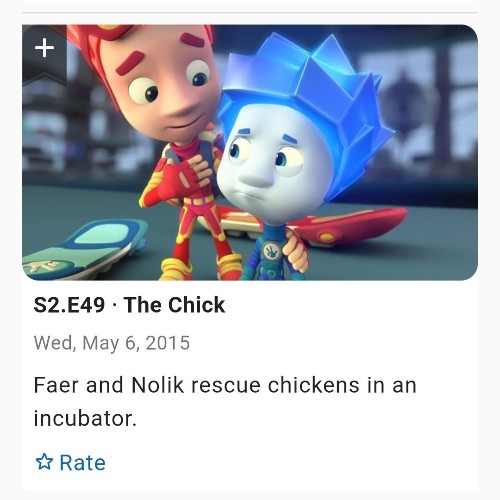500x500 pixels.
Task: Open the S2.E49 episode thumbnail image
Action: [250, 152]
